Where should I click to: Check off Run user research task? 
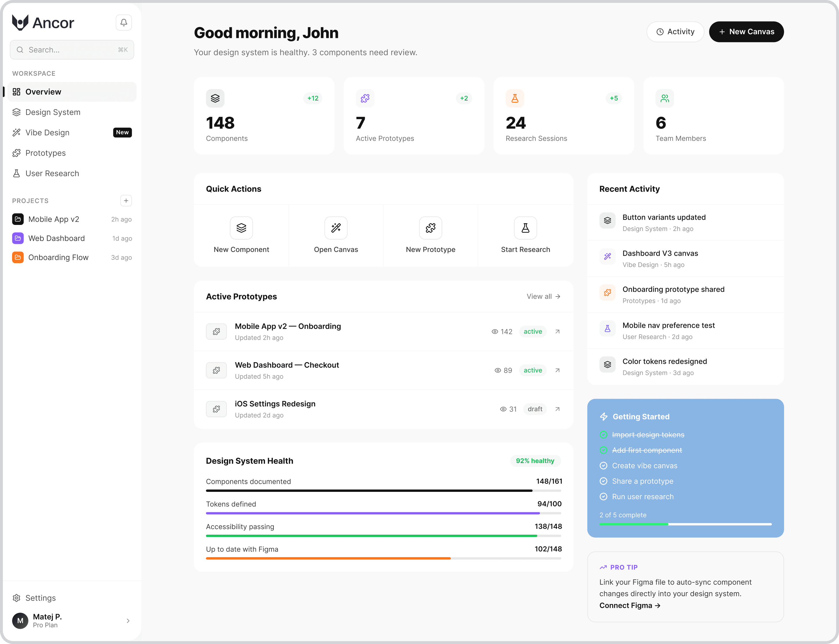604,496
